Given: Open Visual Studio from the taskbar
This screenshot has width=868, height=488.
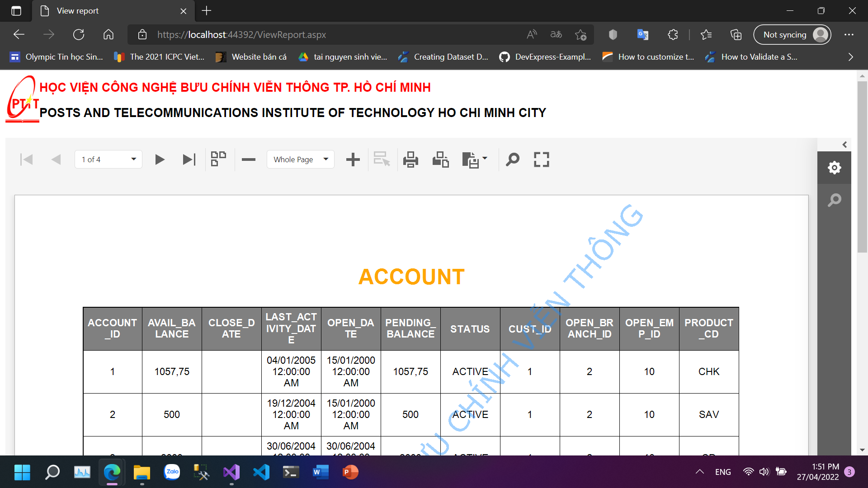Looking at the screenshot, I should pos(231,472).
